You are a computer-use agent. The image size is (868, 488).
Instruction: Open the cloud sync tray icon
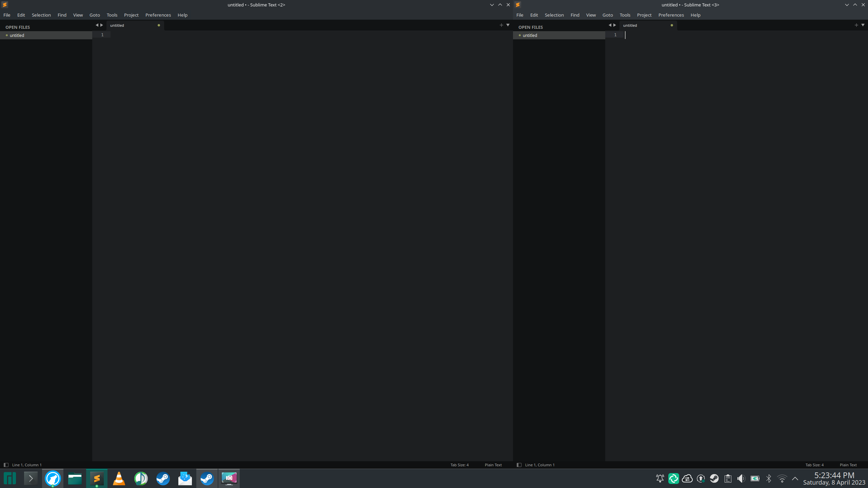pyautogui.click(x=687, y=479)
